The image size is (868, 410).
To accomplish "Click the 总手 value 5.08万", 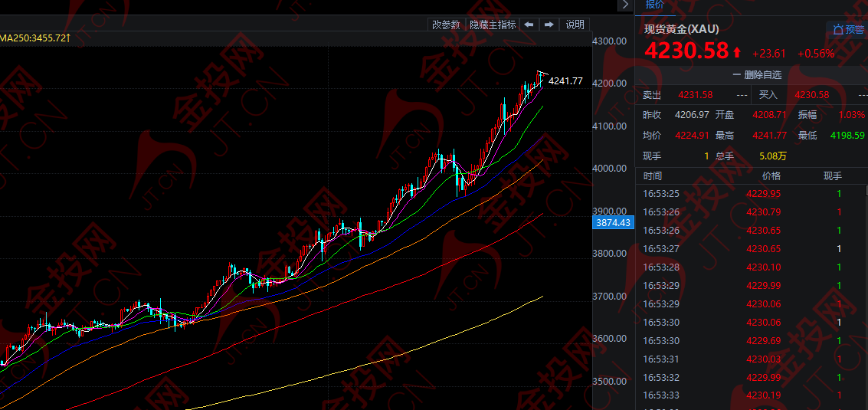I will (773, 156).
